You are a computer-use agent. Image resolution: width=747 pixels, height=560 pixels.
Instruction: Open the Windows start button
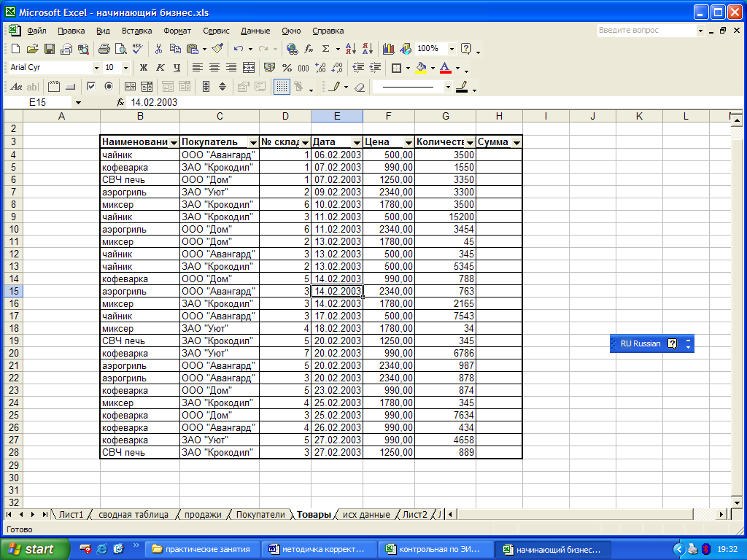[34, 549]
